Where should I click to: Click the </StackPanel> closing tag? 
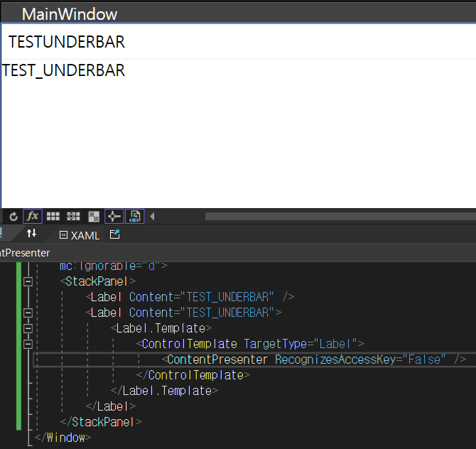(x=101, y=422)
